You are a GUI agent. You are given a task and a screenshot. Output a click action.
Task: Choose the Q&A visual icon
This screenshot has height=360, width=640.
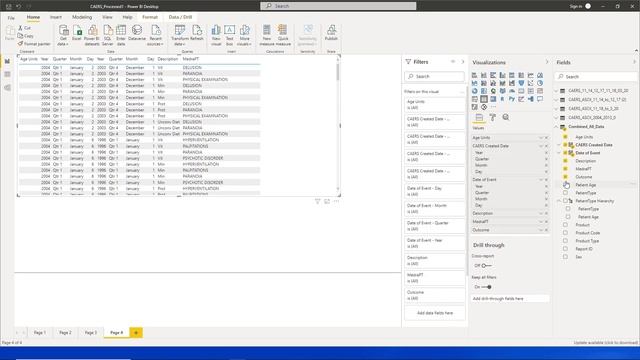click(x=540, y=99)
